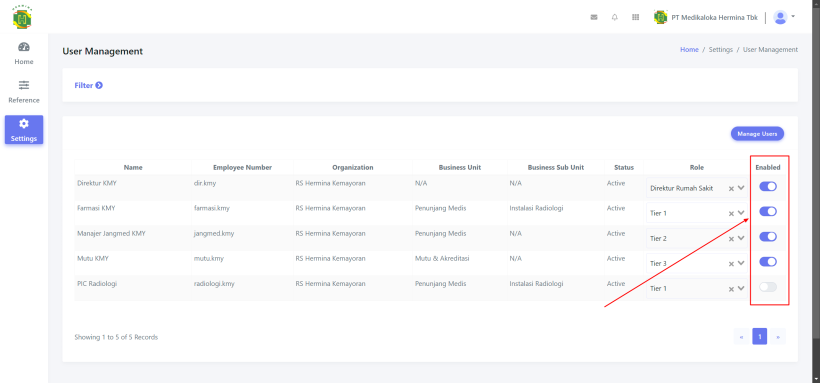Open the mail envelope icon
The width and height of the screenshot is (820, 383).
tap(594, 17)
